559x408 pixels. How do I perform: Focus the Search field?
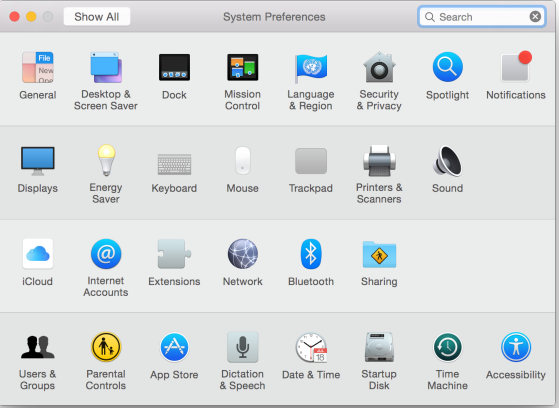[x=482, y=17]
